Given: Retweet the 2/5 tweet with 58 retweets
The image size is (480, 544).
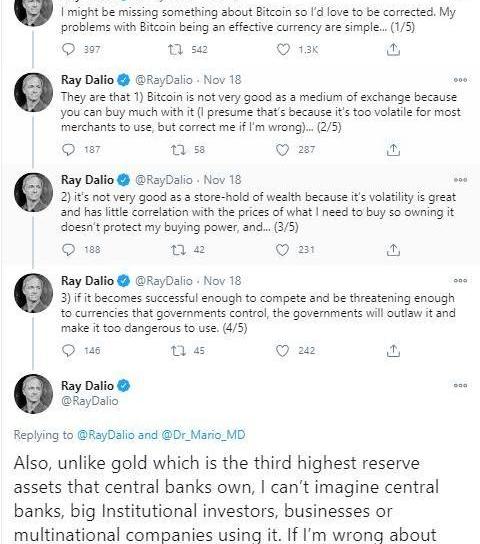Looking at the screenshot, I should (178, 150).
